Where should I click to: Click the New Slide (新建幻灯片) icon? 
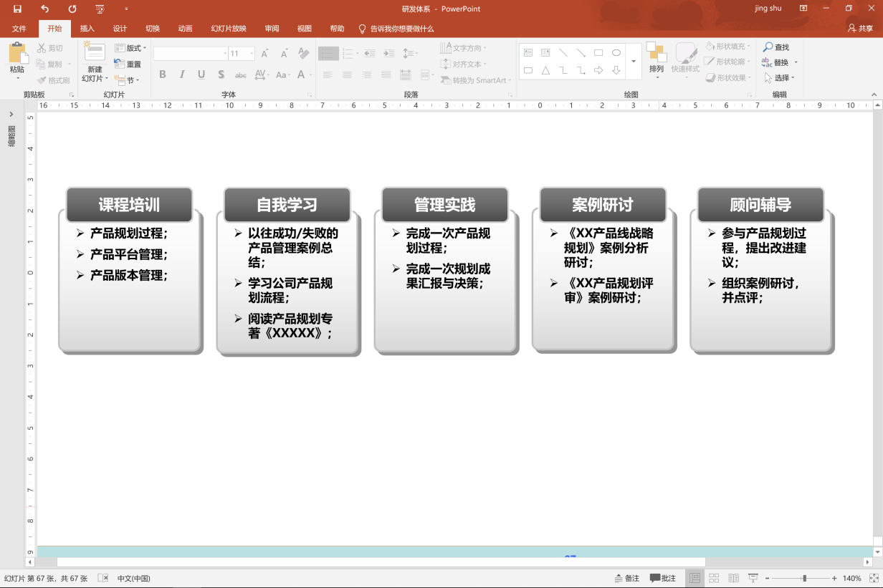(x=95, y=53)
